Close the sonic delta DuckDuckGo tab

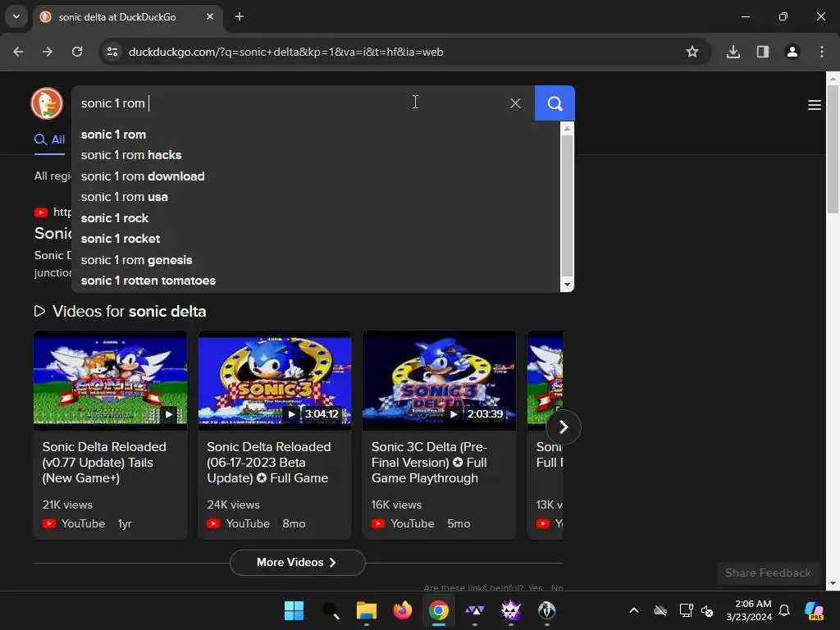pos(210,16)
